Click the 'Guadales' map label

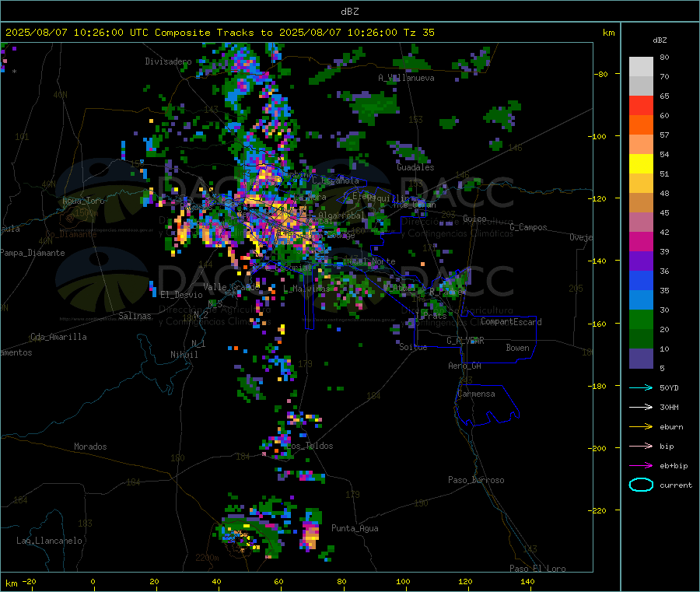click(x=415, y=167)
